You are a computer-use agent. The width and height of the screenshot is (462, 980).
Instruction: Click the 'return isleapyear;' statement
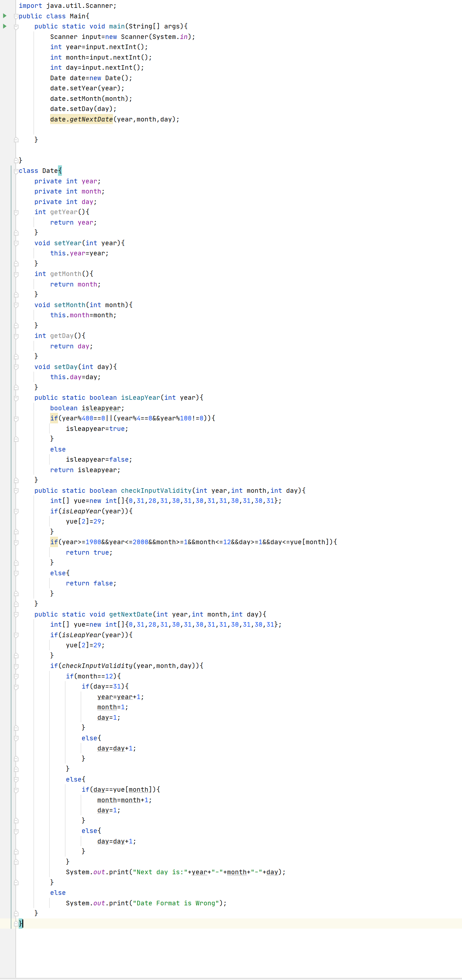click(85, 470)
